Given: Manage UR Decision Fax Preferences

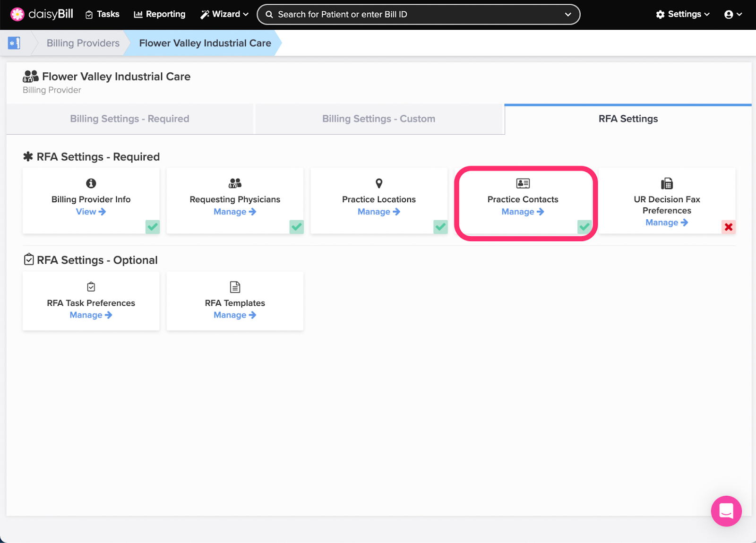Looking at the screenshot, I should click(x=667, y=223).
